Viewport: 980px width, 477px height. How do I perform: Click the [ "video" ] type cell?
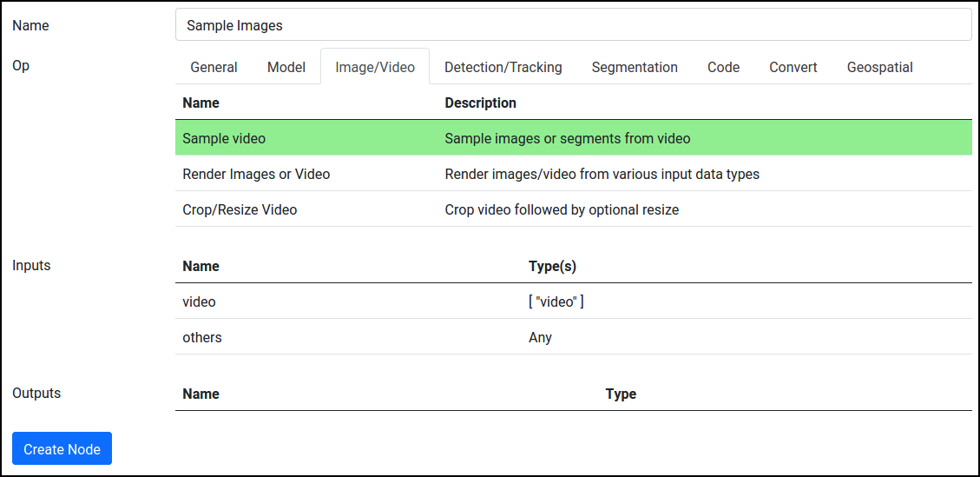pos(556,301)
